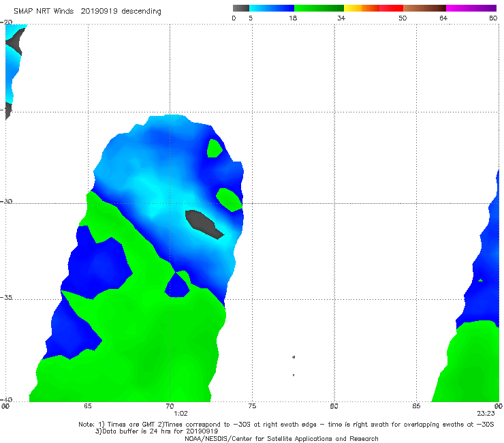The height and width of the screenshot is (443, 504).
Task: Click the latitude axis label '-30'
Action: click(x=6, y=201)
